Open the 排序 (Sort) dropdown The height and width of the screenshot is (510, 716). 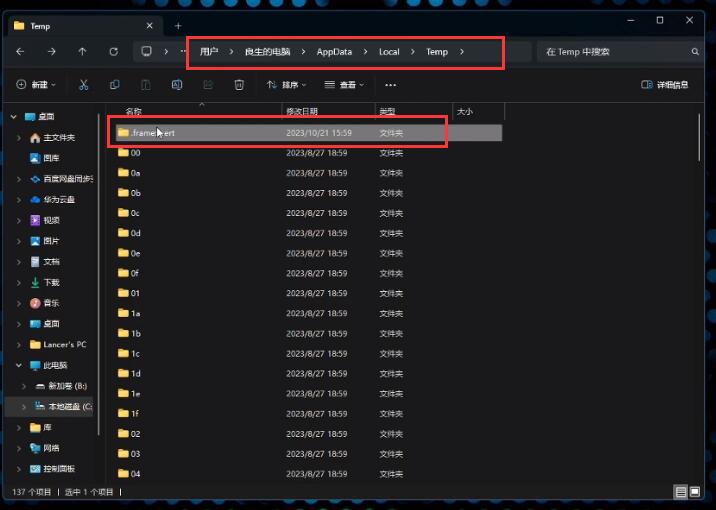point(288,85)
